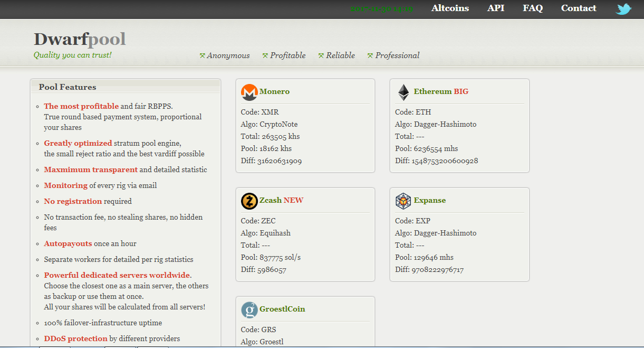
Task: Click 'Total: ---' in Expanse card
Action: click(x=410, y=245)
